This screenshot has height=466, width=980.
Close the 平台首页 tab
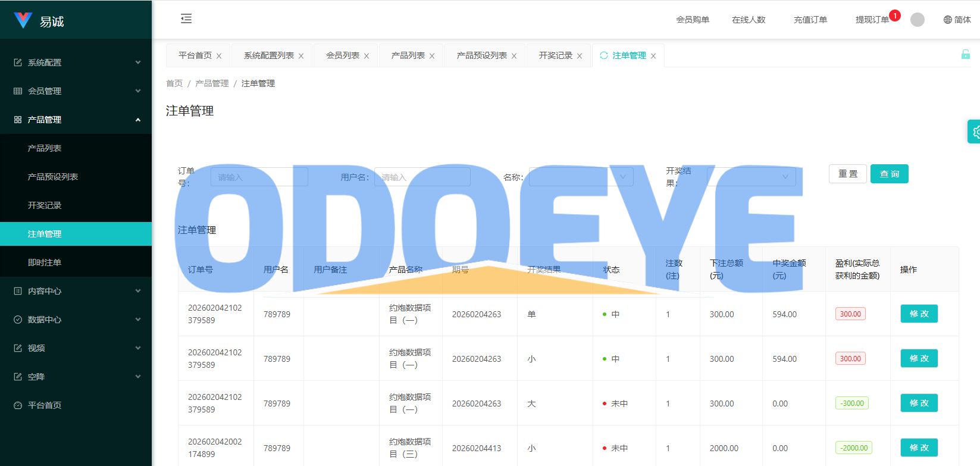(x=219, y=56)
